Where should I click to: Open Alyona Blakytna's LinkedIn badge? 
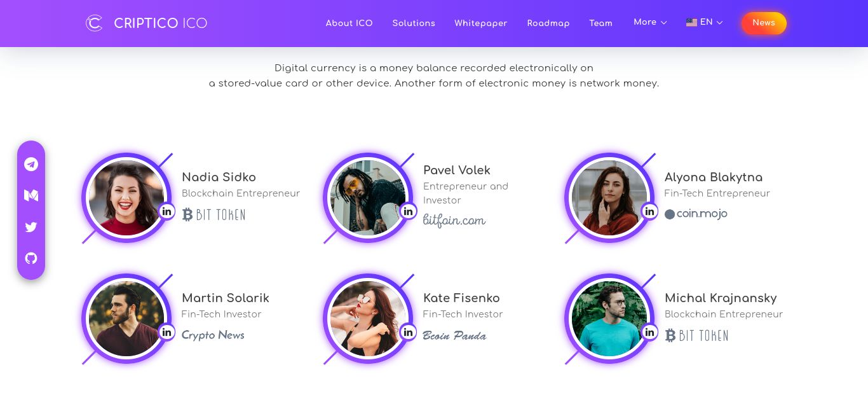(649, 211)
